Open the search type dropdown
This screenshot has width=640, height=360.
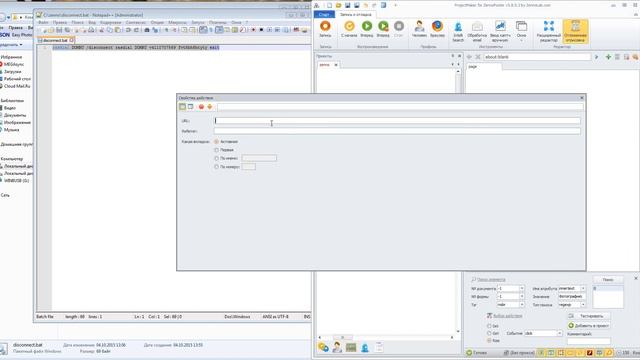[x=583, y=305]
